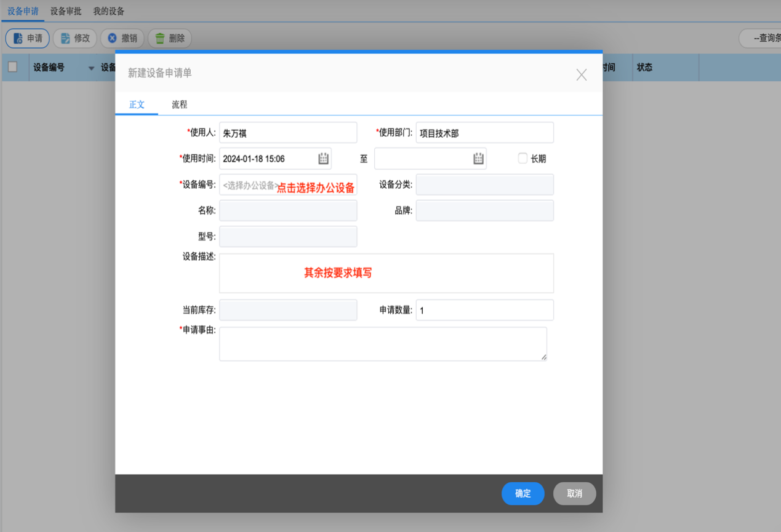Edit the 申请数量 quantity field
This screenshot has width=781, height=532.
(484, 309)
